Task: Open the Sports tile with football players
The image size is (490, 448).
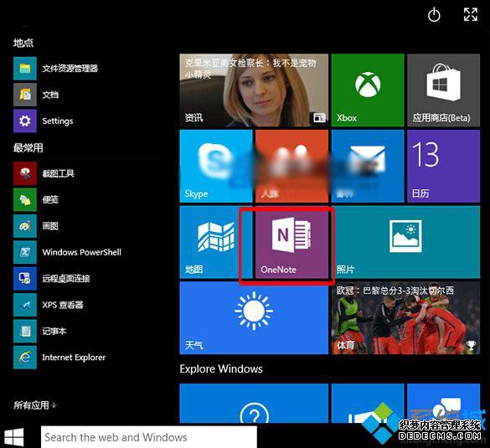Action: (405, 318)
